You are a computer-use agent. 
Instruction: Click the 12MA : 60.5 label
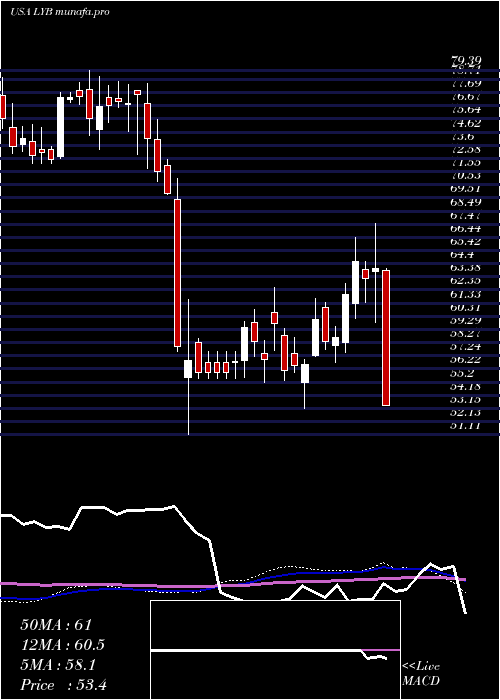pos(63,645)
